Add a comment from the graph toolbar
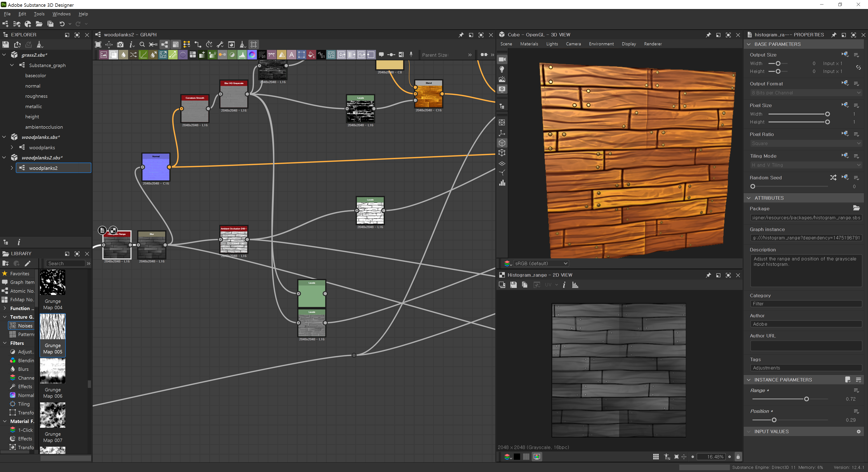This screenshot has height=472, width=868. pyautogui.click(x=381, y=55)
